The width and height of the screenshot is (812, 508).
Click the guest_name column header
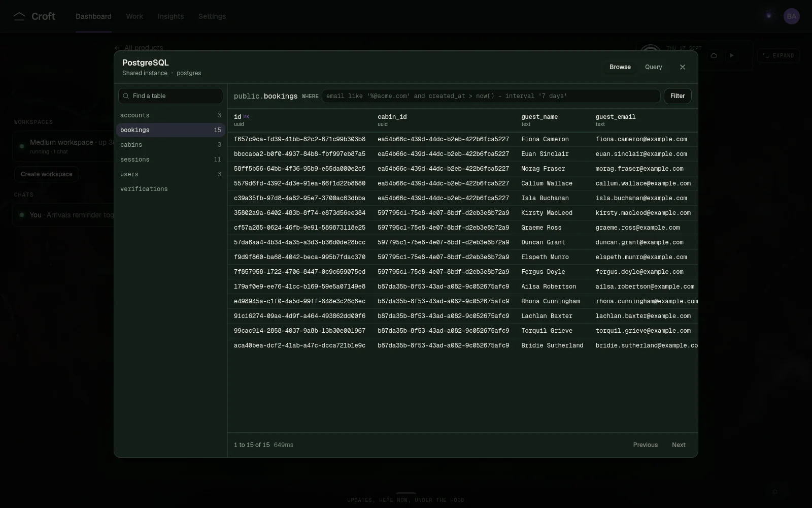(552, 120)
